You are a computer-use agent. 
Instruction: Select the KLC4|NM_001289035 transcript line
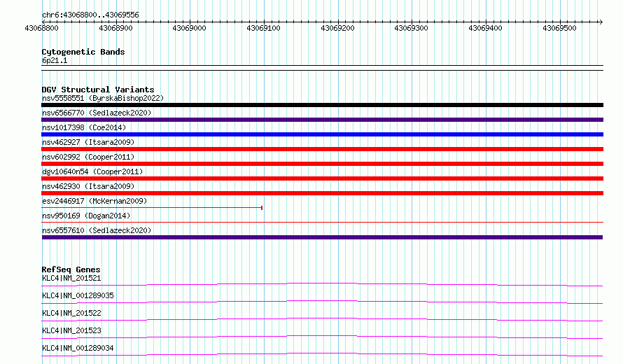click(322, 302)
